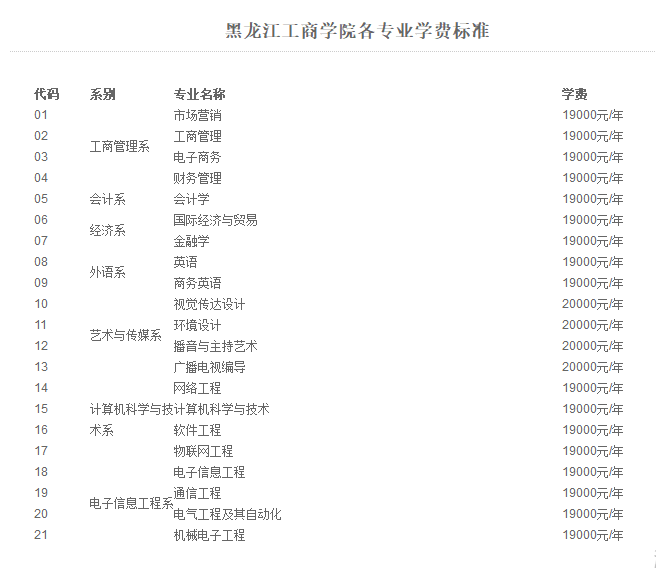Click the 19000元/年 fee for 会计学
This screenshot has height=572, width=656.
[593, 199]
